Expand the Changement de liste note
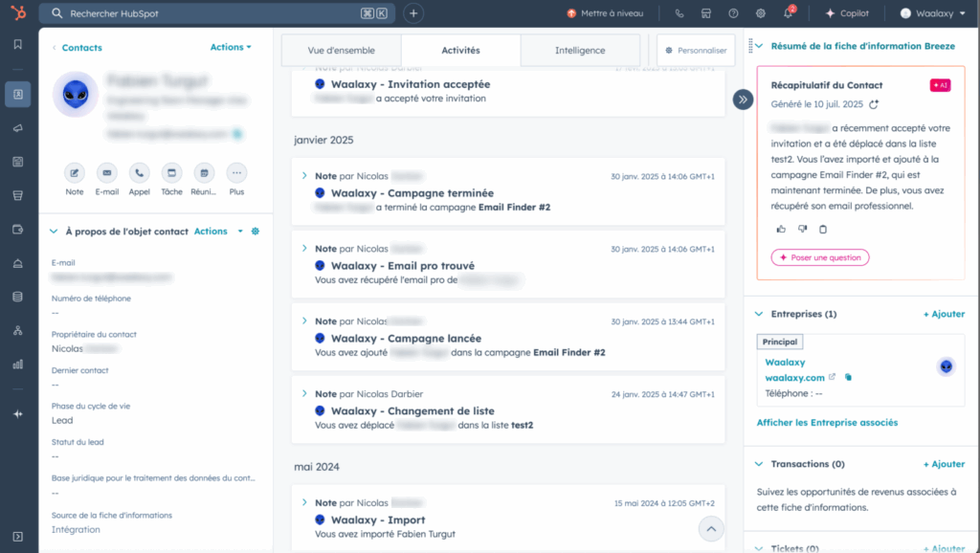Image resolution: width=980 pixels, height=553 pixels. click(x=304, y=393)
